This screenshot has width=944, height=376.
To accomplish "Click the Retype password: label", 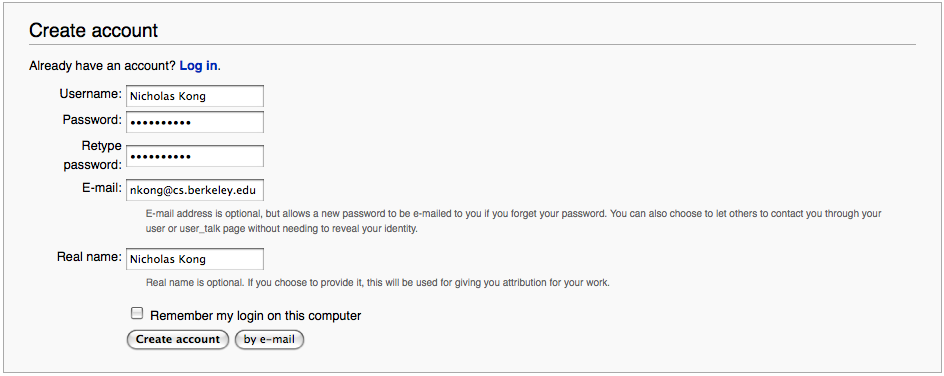I will (x=93, y=155).
